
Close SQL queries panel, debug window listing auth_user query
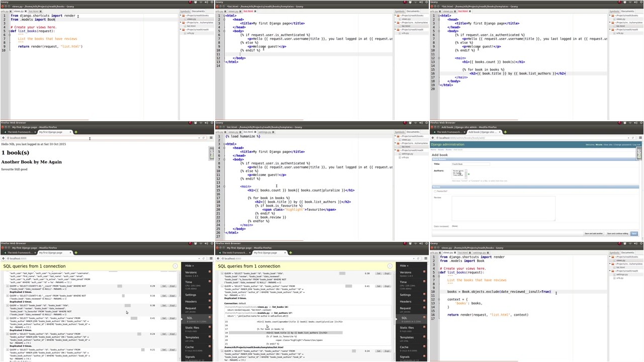point(175,266)
